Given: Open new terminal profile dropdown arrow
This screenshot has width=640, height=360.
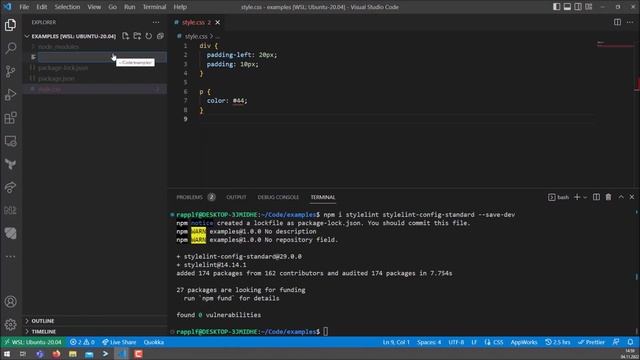Looking at the screenshot, I should point(585,197).
